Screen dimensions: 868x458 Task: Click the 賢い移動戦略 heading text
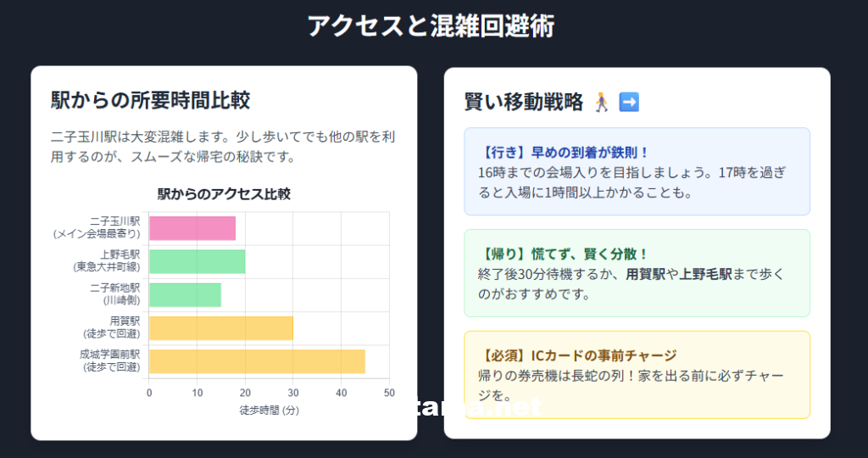tap(524, 103)
